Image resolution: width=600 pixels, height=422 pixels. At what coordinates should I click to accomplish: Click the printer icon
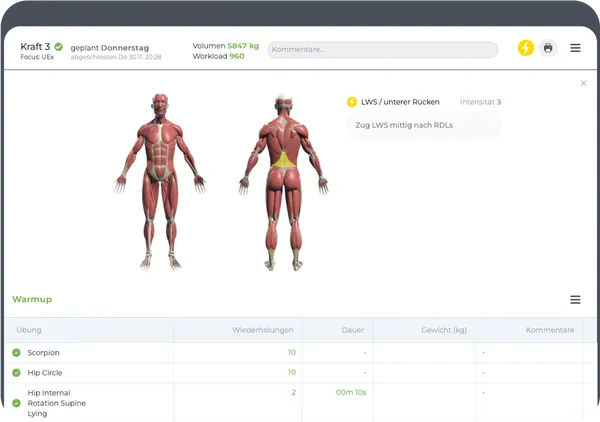[548, 48]
